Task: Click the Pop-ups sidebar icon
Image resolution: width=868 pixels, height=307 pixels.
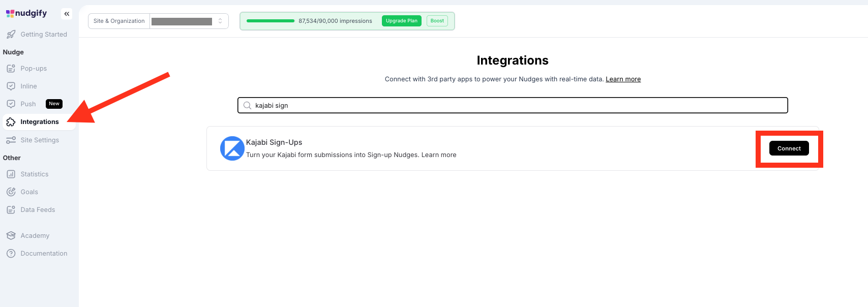Action: tap(11, 69)
